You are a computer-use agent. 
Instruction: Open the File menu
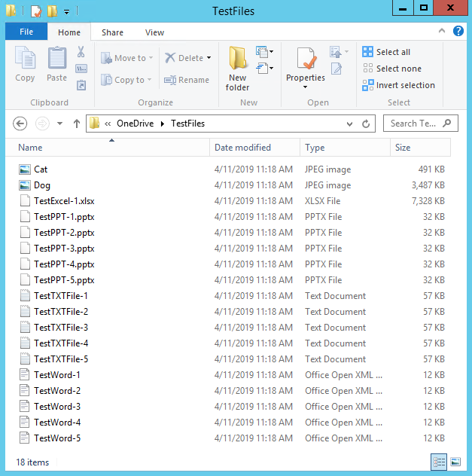point(26,32)
